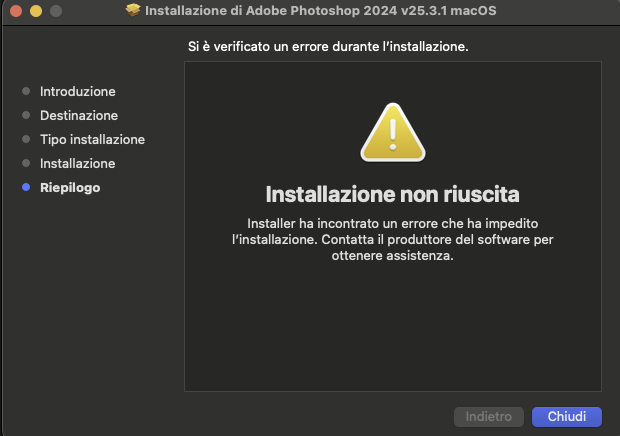Click the grayed-out zoom window button

[x=56, y=11]
